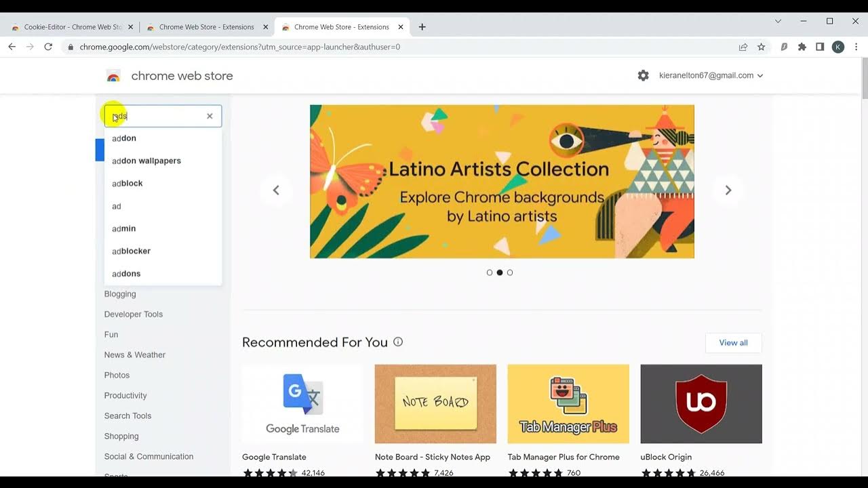Click View all recommended extensions
This screenshot has height=488, width=868.
coord(733,343)
